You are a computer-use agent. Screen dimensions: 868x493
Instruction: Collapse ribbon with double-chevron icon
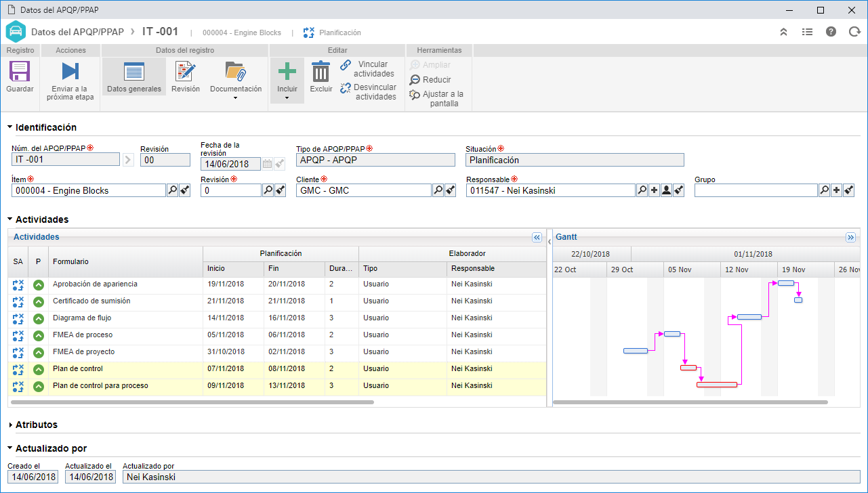[784, 32]
